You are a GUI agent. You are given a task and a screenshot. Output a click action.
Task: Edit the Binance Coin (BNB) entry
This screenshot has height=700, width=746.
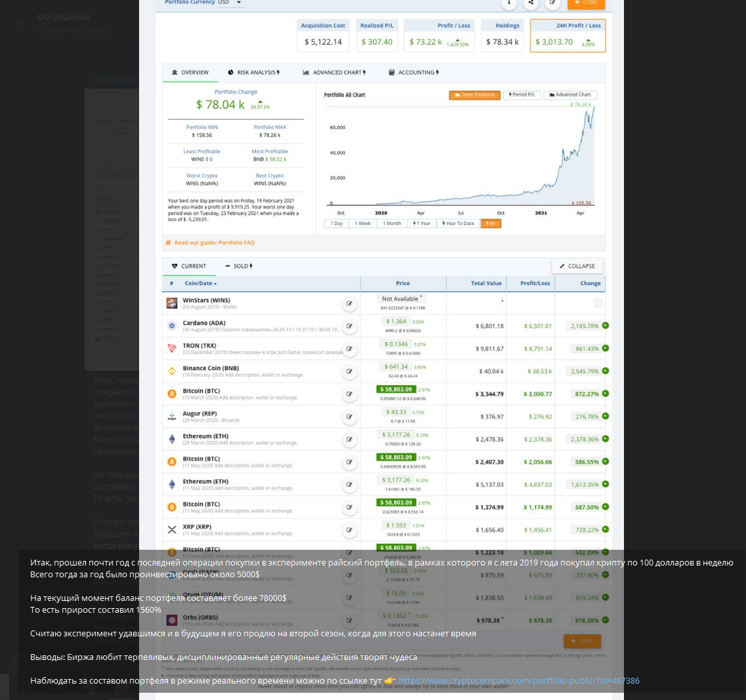(349, 371)
